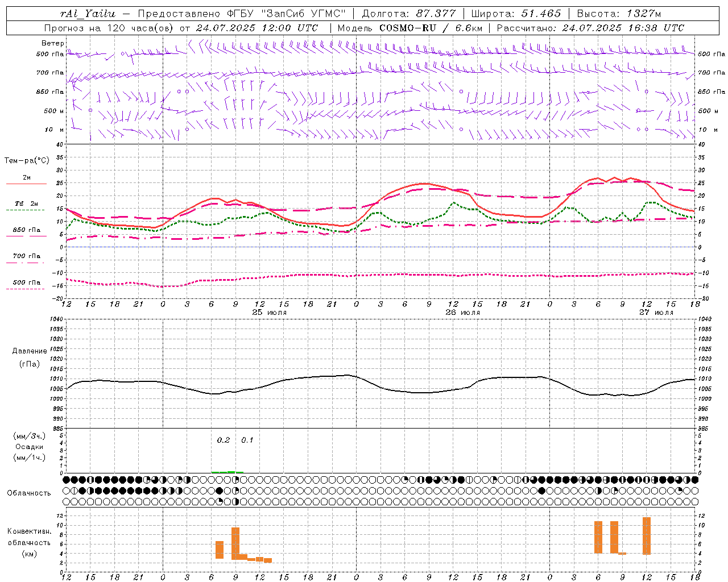Click the Тем-ра(°C) temperature label
Image resolution: width=728 pixels, height=582 pixels.
coord(27,161)
